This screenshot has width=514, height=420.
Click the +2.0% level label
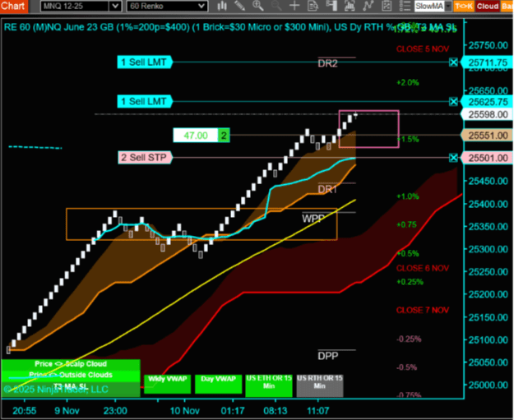pyautogui.click(x=408, y=82)
